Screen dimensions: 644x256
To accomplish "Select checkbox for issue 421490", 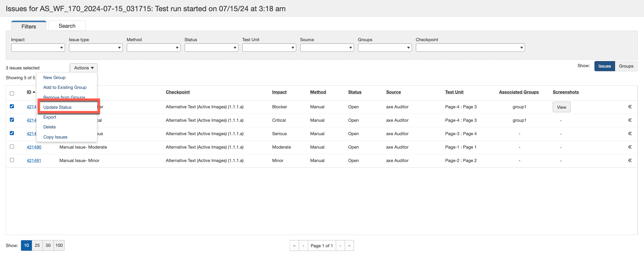I will pyautogui.click(x=12, y=147).
